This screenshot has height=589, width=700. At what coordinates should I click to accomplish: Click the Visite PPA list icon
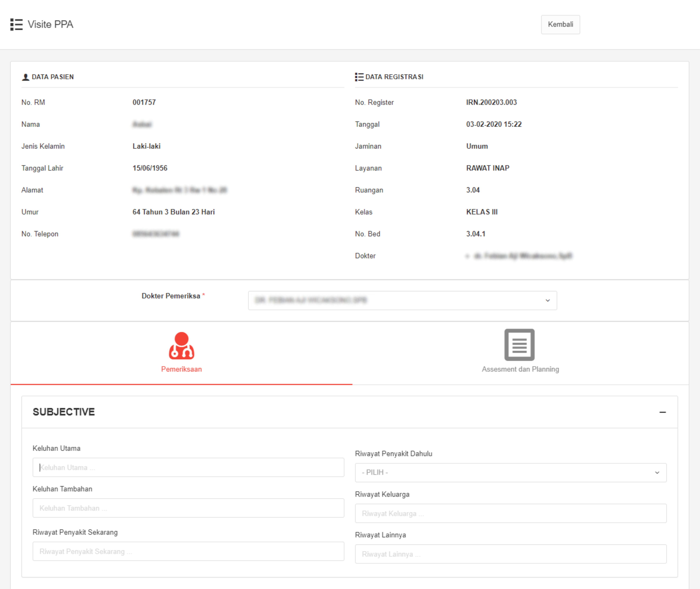(x=16, y=24)
